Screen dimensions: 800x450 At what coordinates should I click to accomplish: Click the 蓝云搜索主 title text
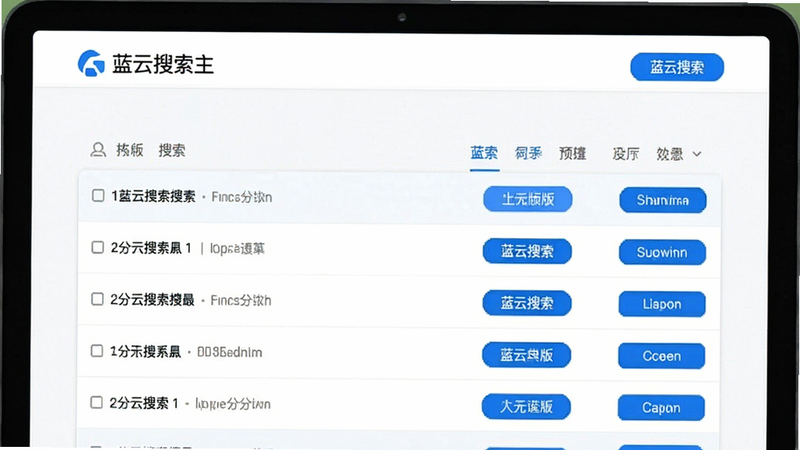163,64
